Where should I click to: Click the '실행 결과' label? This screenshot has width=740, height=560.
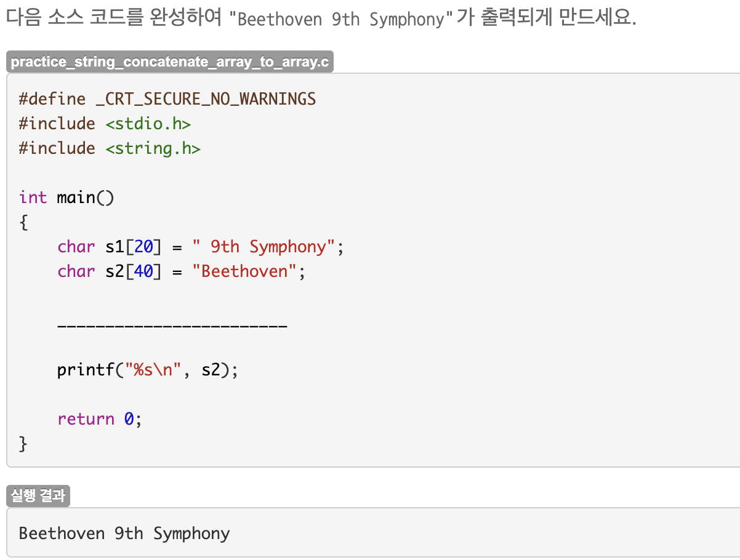(38, 496)
